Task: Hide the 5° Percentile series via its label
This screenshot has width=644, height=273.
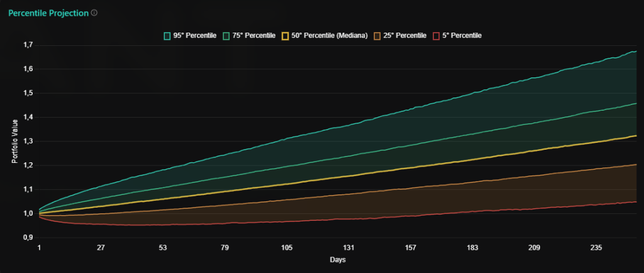Action: 463,36
